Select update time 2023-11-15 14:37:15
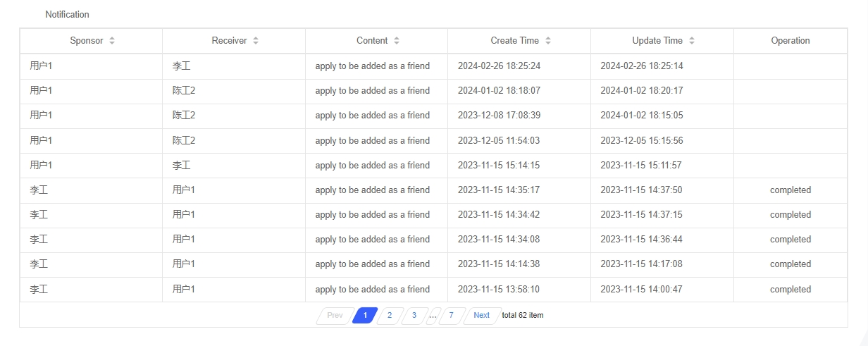This screenshot has width=868, height=346. tap(642, 215)
